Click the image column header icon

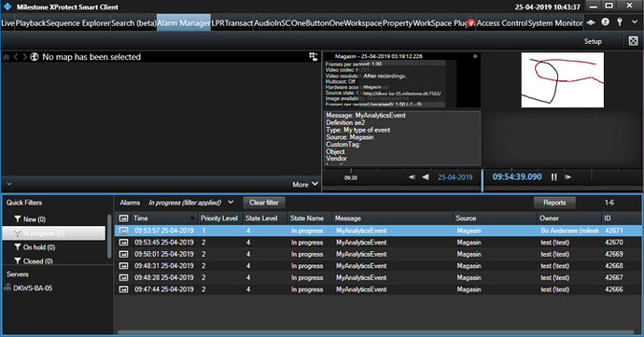click(123, 218)
